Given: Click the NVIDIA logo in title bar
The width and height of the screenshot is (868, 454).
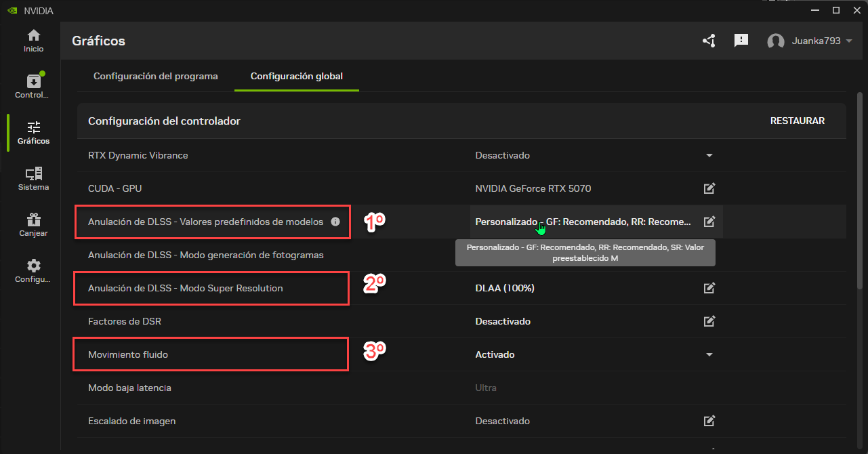Looking at the screenshot, I should pos(12,10).
